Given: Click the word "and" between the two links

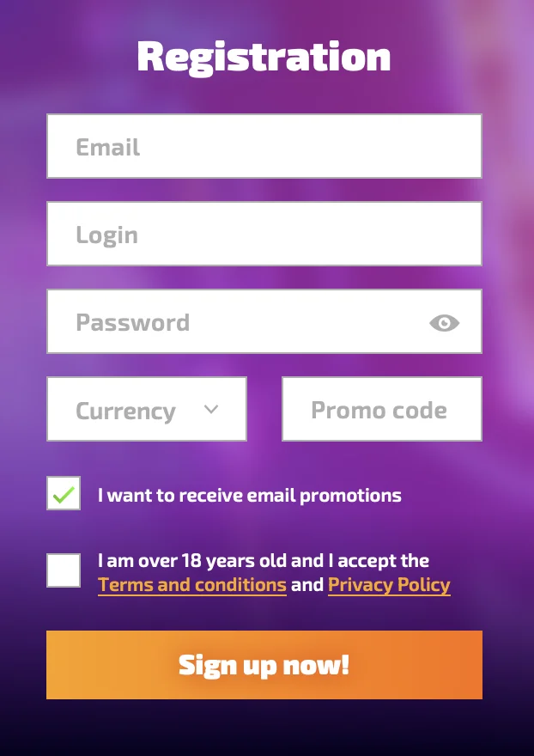Looking at the screenshot, I should [307, 585].
